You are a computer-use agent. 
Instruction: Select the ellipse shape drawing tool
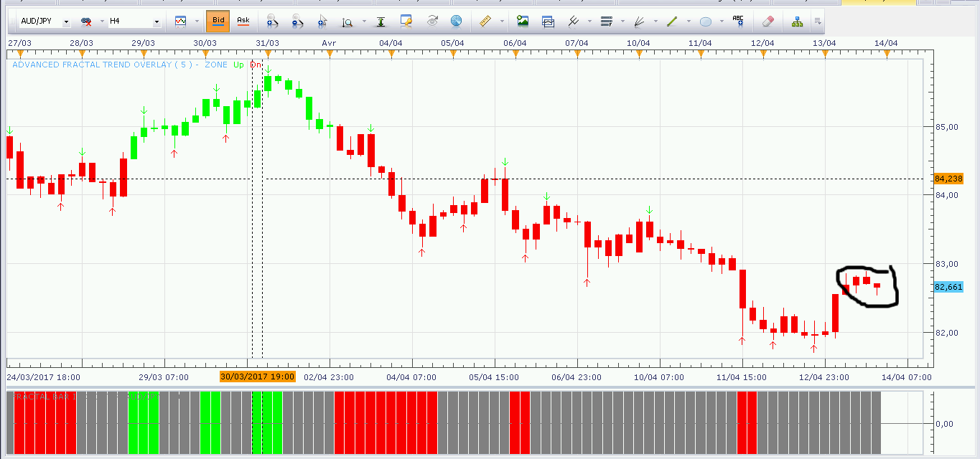(x=705, y=22)
